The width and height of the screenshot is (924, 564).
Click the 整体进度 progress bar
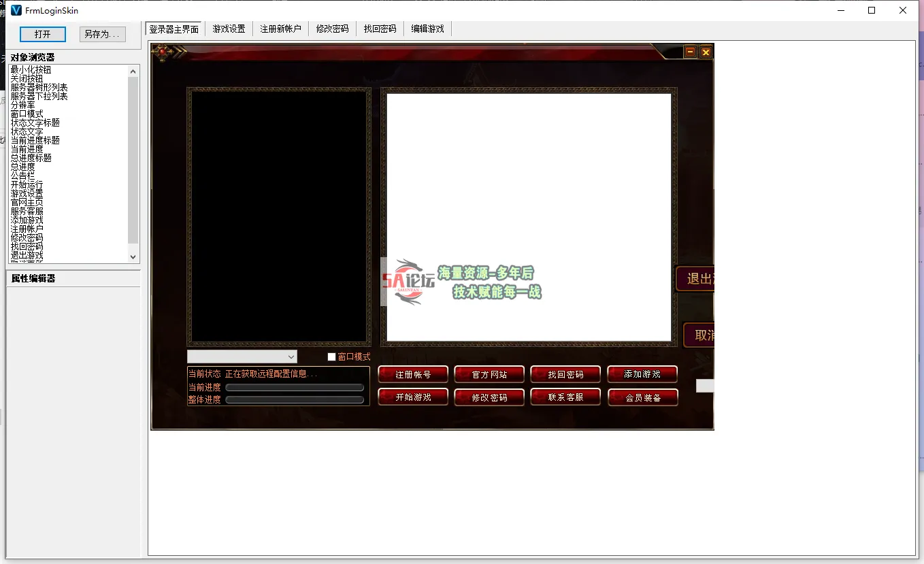click(x=294, y=398)
